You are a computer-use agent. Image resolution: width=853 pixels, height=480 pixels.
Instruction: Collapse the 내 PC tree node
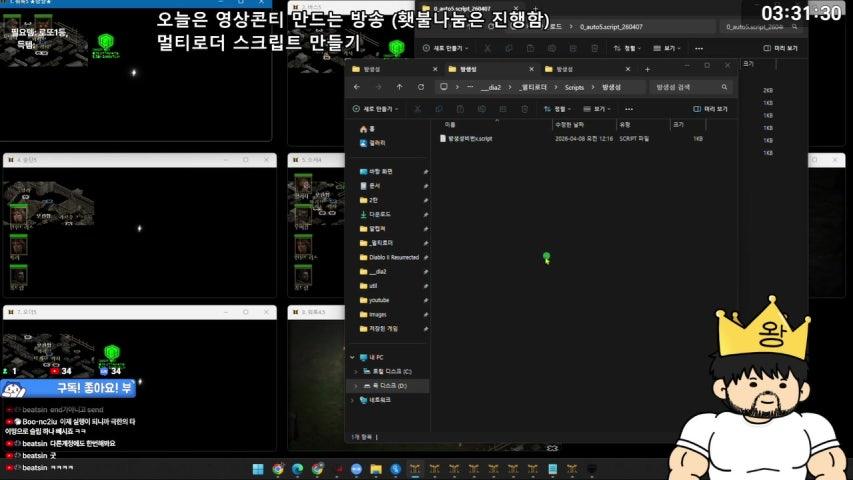click(352, 357)
